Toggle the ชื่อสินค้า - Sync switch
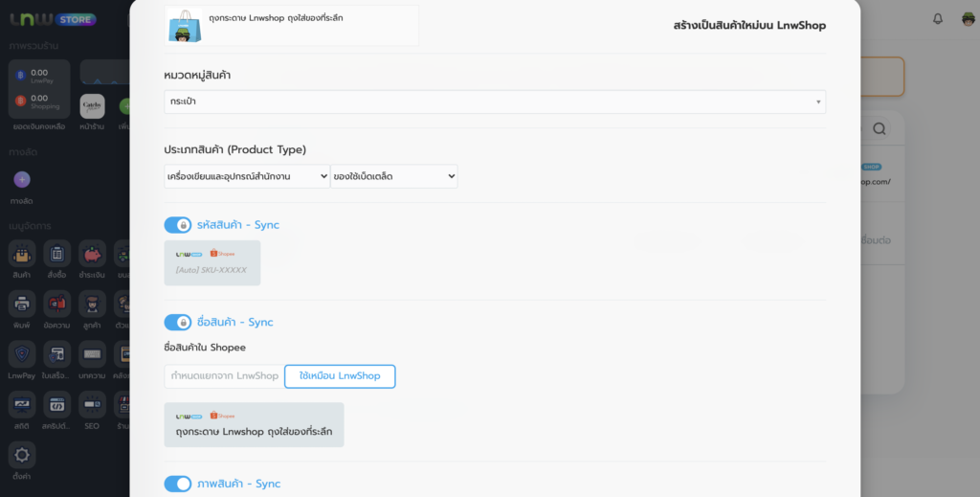Screen dimensions: 980x497 pyautogui.click(x=178, y=323)
